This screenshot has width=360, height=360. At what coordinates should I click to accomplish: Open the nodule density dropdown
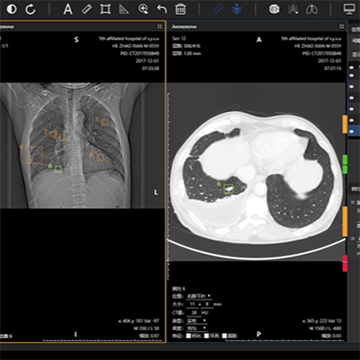(197, 328)
